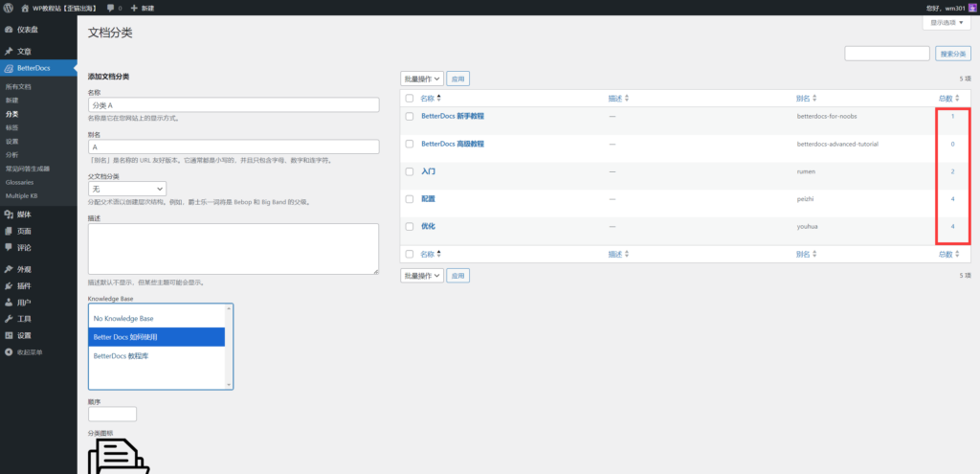Image resolution: width=980 pixels, height=474 pixels.
Task: Open 所有文档 submenu item
Action: [18, 87]
